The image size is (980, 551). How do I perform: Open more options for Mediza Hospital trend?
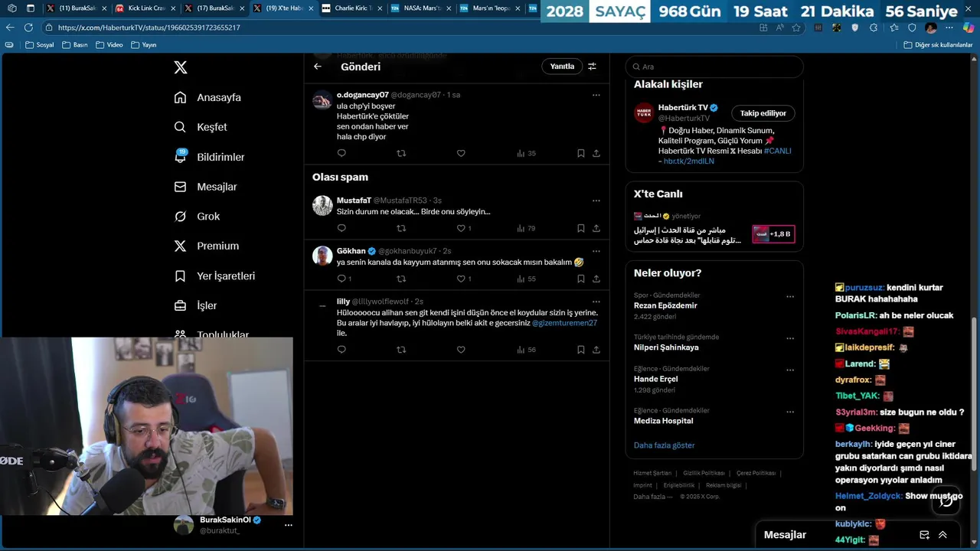tap(790, 412)
